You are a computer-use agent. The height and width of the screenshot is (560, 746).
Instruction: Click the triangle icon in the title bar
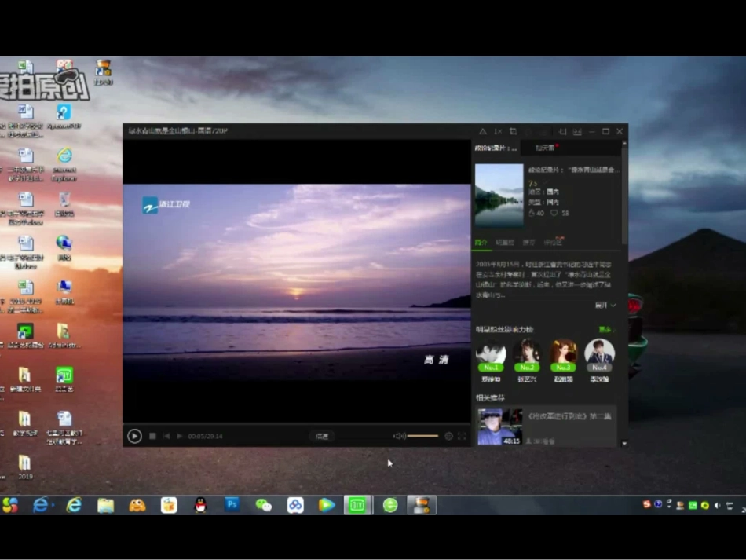(x=482, y=131)
